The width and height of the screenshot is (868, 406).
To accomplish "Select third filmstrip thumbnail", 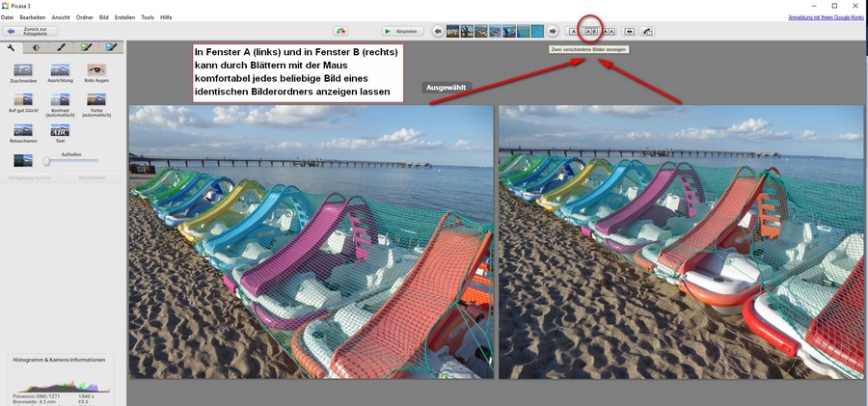I will coord(481,32).
